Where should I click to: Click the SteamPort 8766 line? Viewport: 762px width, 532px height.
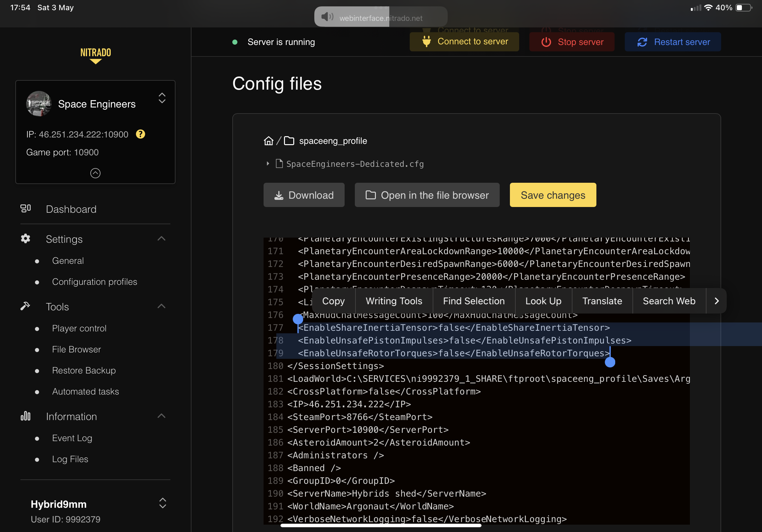[360, 417]
